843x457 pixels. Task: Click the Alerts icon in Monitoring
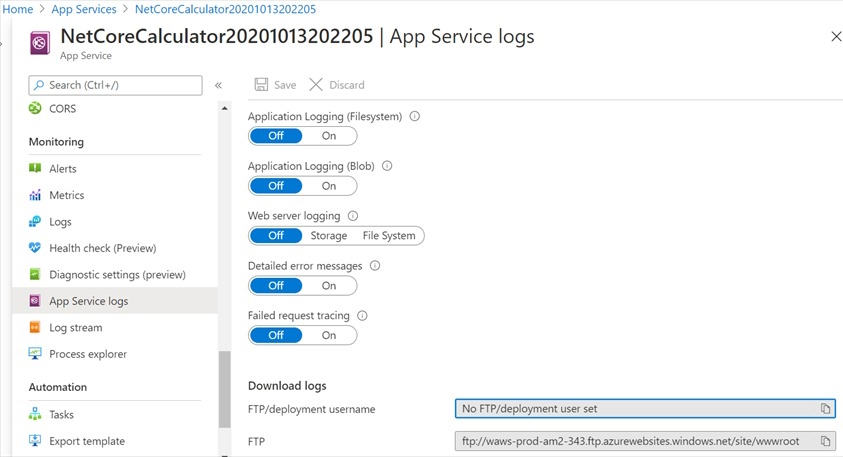(35, 169)
